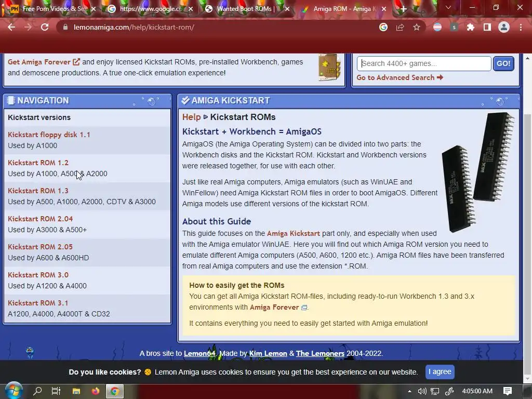Open Kickstart ROM 3.1 link
This screenshot has height=399, width=532.
click(x=38, y=303)
